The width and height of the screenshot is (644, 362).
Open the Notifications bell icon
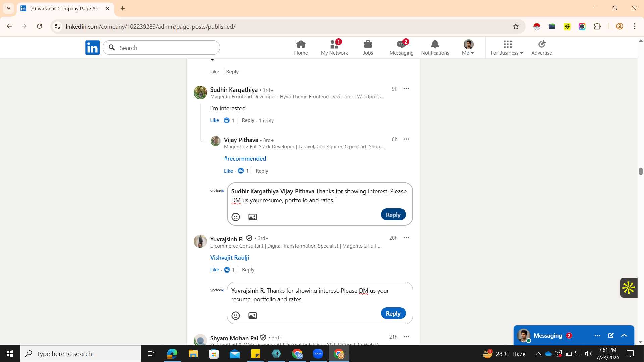[x=435, y=48]
